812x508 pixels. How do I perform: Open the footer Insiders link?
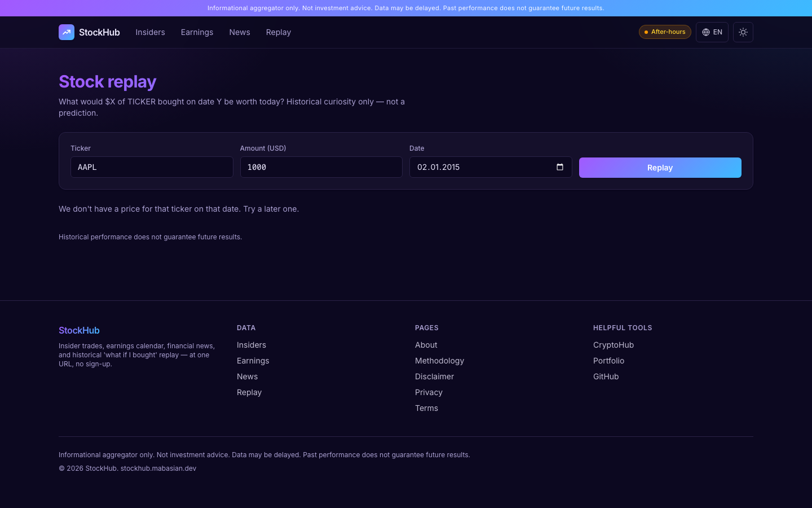(x=251, y=345)
